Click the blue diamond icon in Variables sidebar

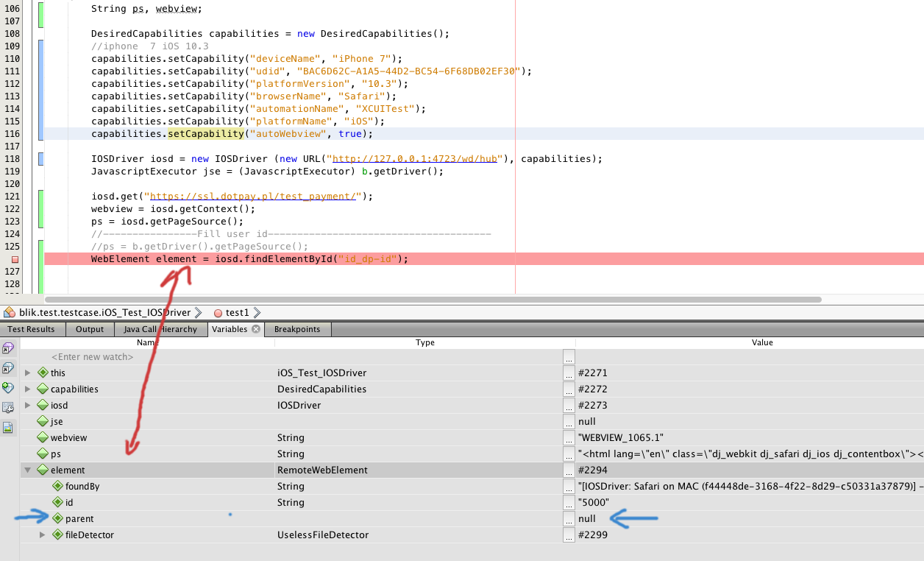[x=8, y=367]
